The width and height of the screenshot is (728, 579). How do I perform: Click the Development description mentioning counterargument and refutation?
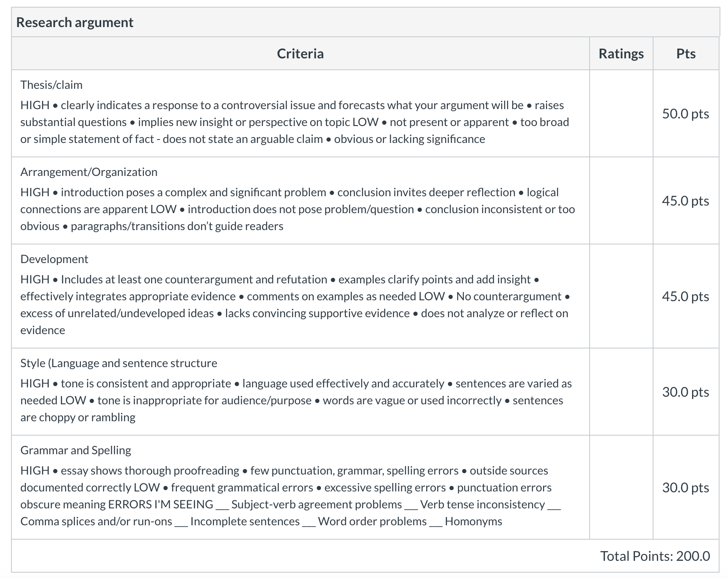pyautogui.click(x=295, y=305)
